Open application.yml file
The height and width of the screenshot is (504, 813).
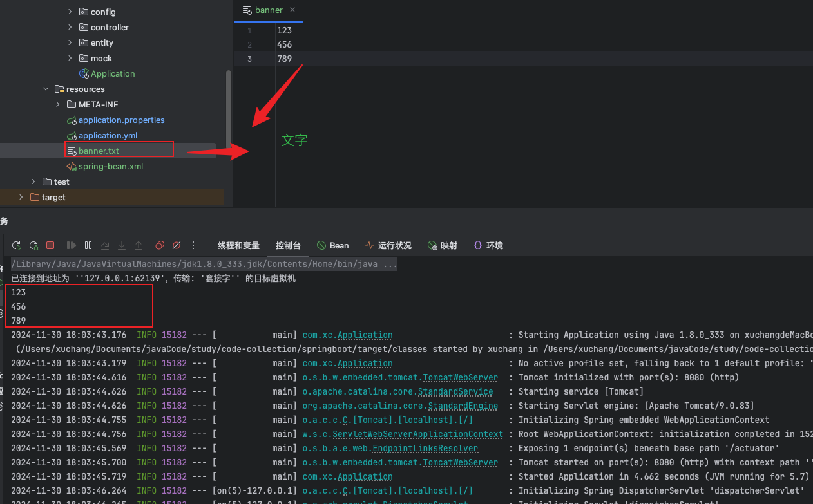[108, 135]
